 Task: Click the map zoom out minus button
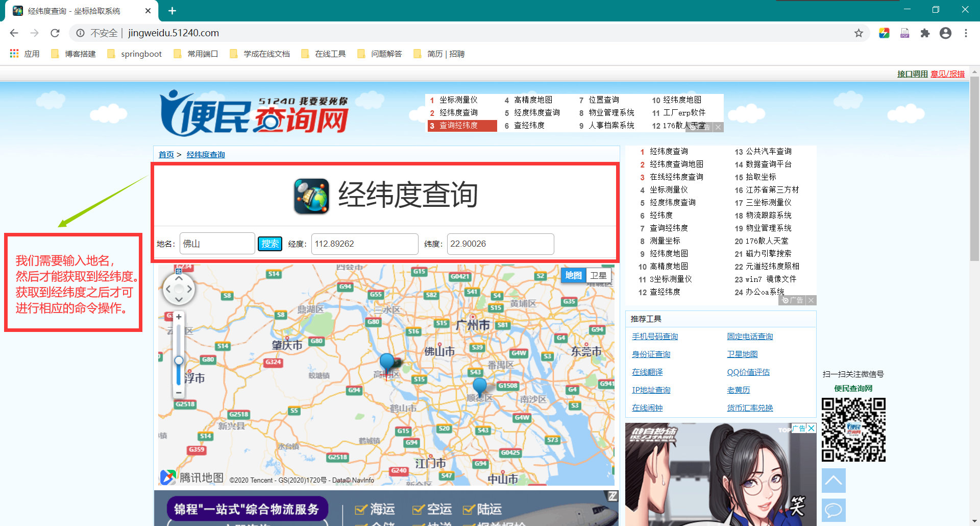click(x=179, y=393)
